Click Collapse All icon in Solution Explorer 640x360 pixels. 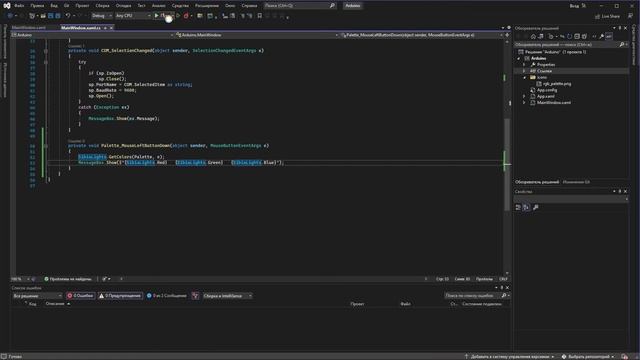point(577,36)
